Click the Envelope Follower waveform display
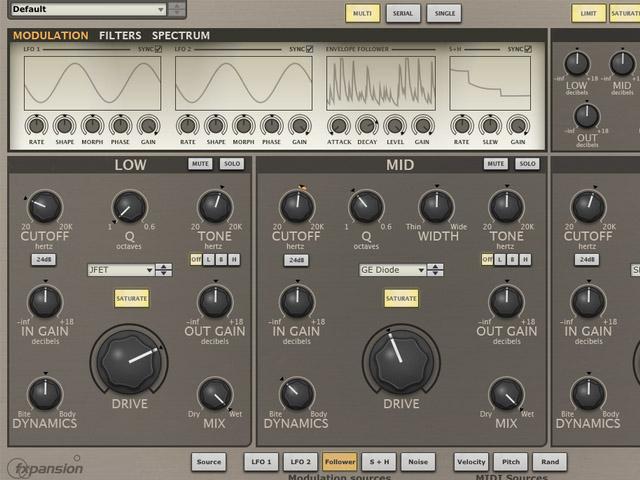 pos(381,82)
